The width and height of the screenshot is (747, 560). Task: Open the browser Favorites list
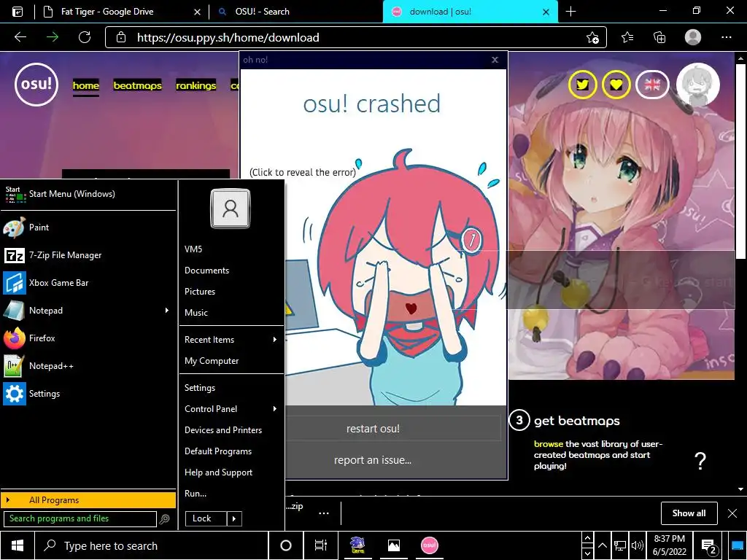click(x=627, y=37)
